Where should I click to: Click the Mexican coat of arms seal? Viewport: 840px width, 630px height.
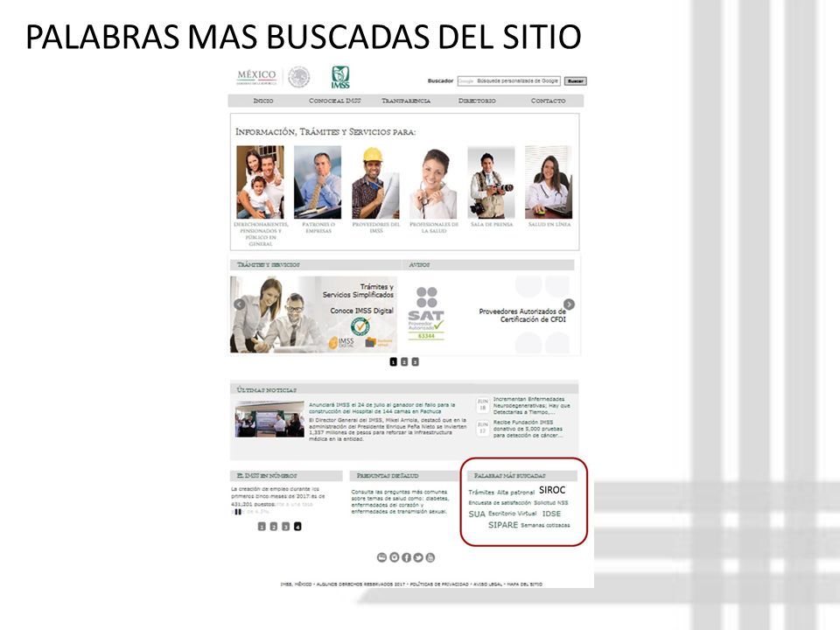tap(299, 77)
